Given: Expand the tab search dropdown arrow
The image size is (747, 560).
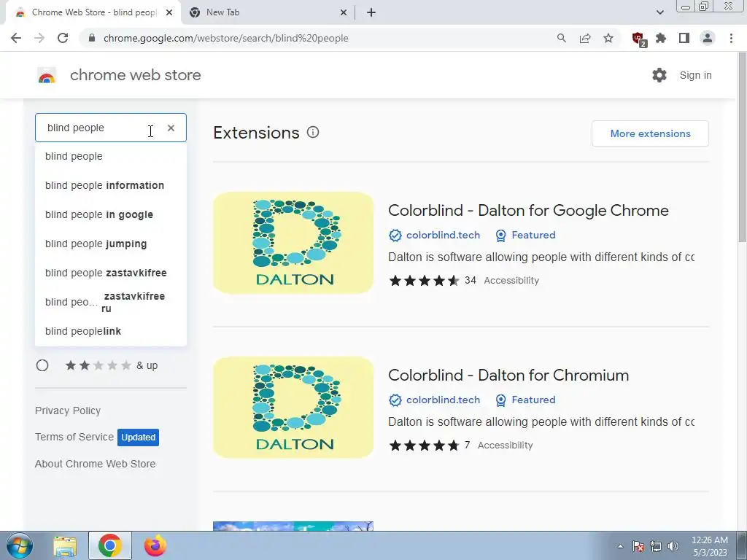Looking at the screenshot, I should (659, 12).
